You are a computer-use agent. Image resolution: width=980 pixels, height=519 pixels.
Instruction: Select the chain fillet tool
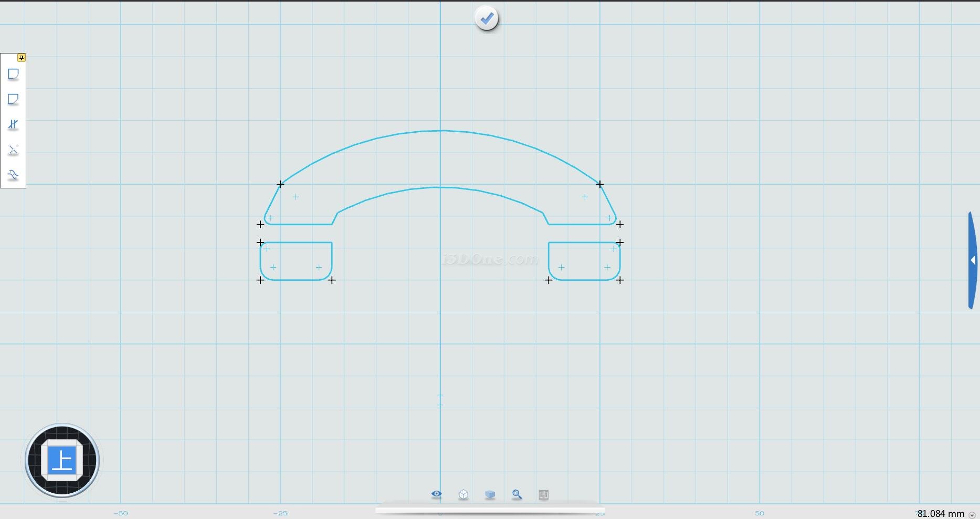point(13,74)
